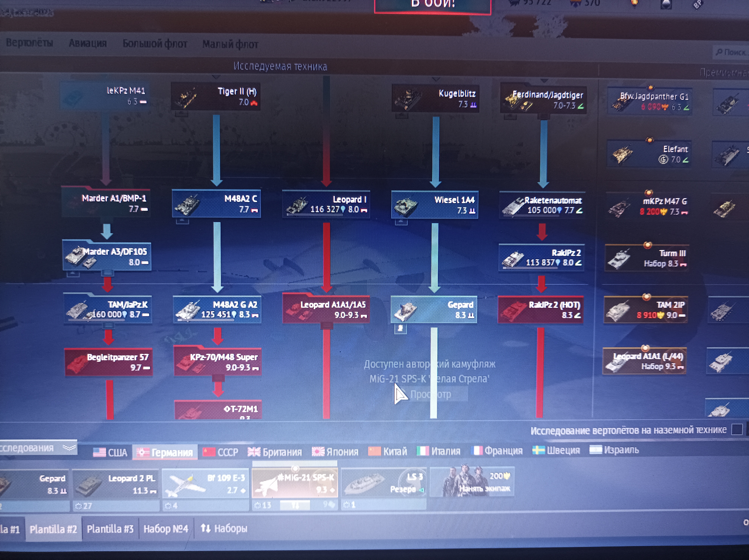This screenshot has width=749, height=560.
Task: Select the M48A2 G A2 tank card
Action: [217, 310]
